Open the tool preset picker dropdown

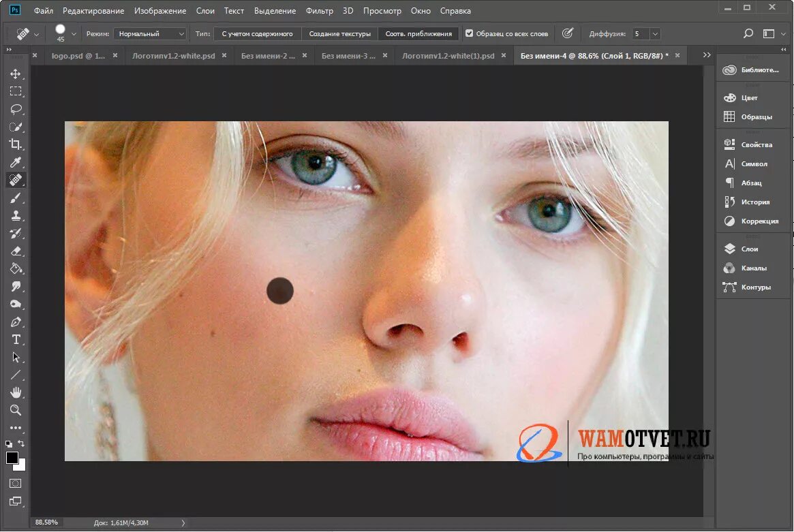pyautogui.click(x=36, y=35)
